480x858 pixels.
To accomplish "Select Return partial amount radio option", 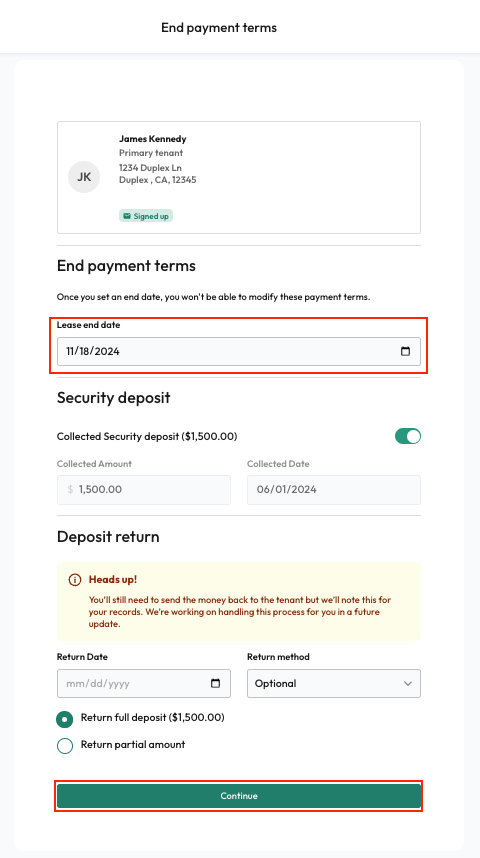I will coord(65,746).
